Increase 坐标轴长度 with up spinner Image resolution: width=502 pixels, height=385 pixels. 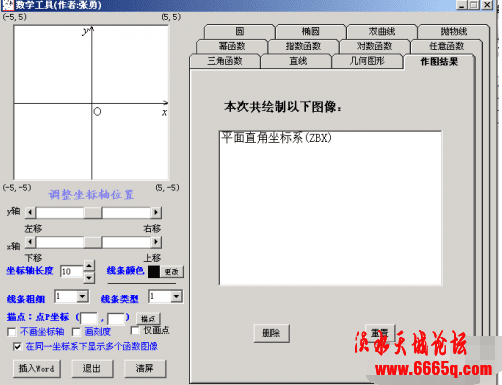[89, 266]
